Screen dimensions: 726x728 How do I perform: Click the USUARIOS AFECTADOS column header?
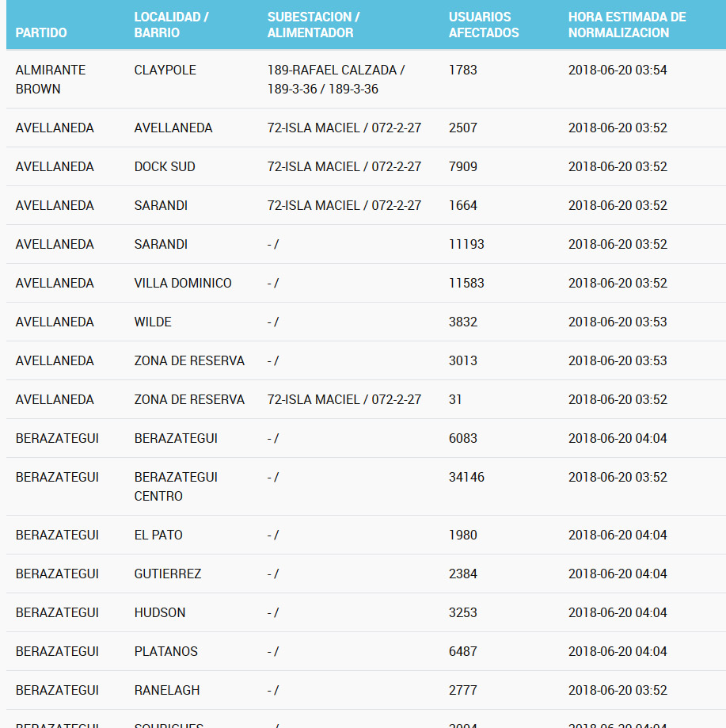pos(484,25)
